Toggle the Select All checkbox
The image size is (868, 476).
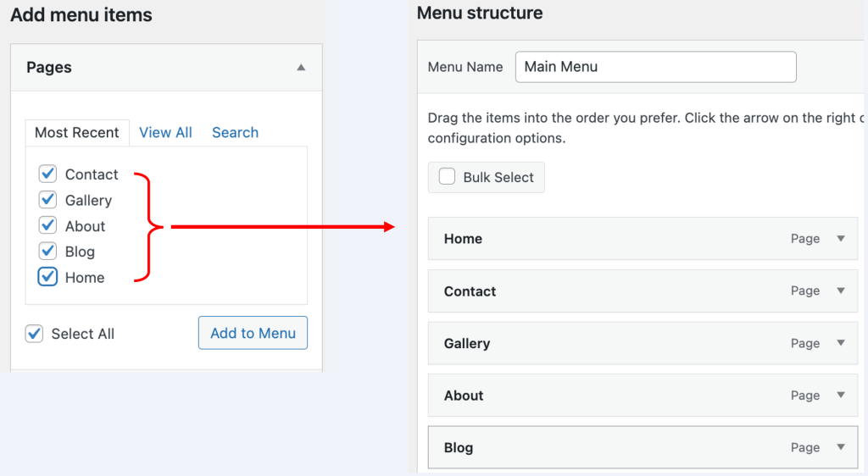pyautogui.click(x=34, y=334)
